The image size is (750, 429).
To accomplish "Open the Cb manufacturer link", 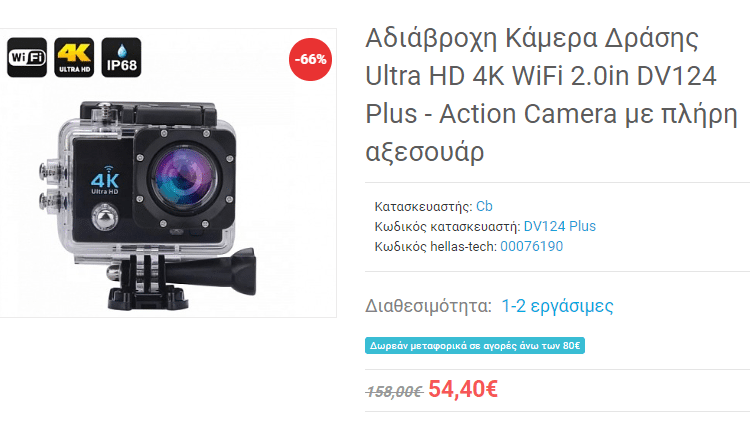I will pos(484,206).
